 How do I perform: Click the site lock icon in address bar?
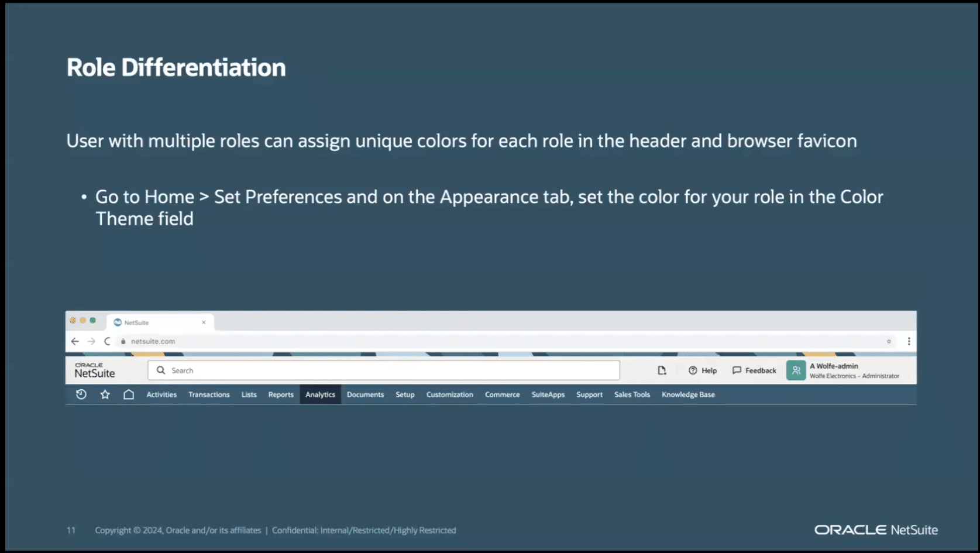(123, 341)
